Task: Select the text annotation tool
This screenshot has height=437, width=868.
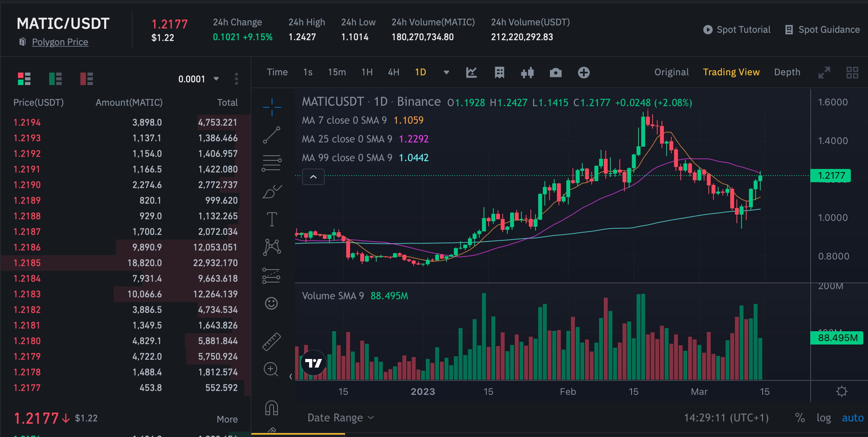Action: tap(272, 218)
